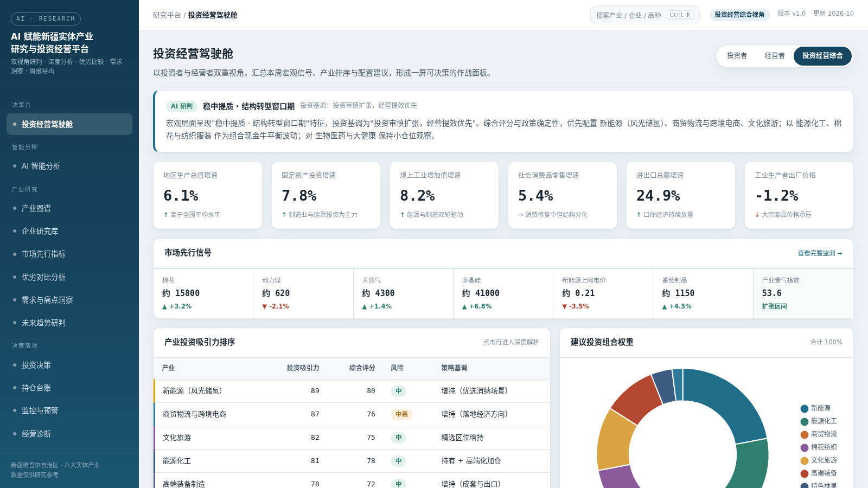The image size is (868, 488).
Task: Open 查看完整监测 link
Action: click(820, 253)
